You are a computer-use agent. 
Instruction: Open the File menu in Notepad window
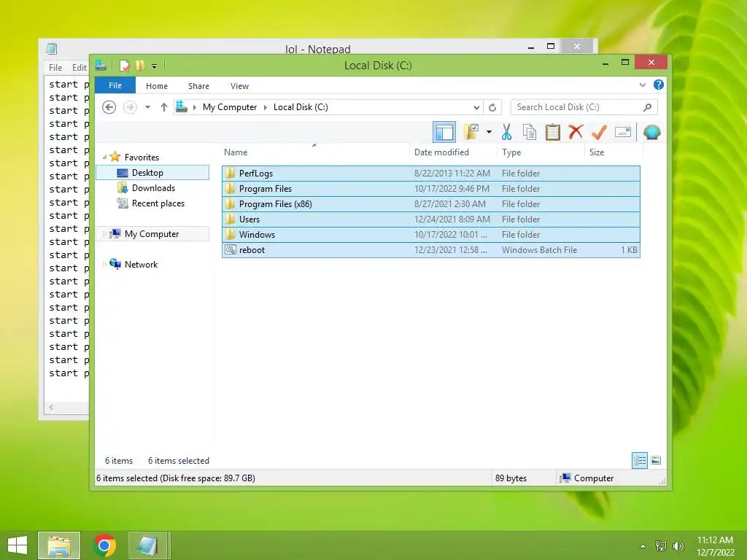click(55, 68)
